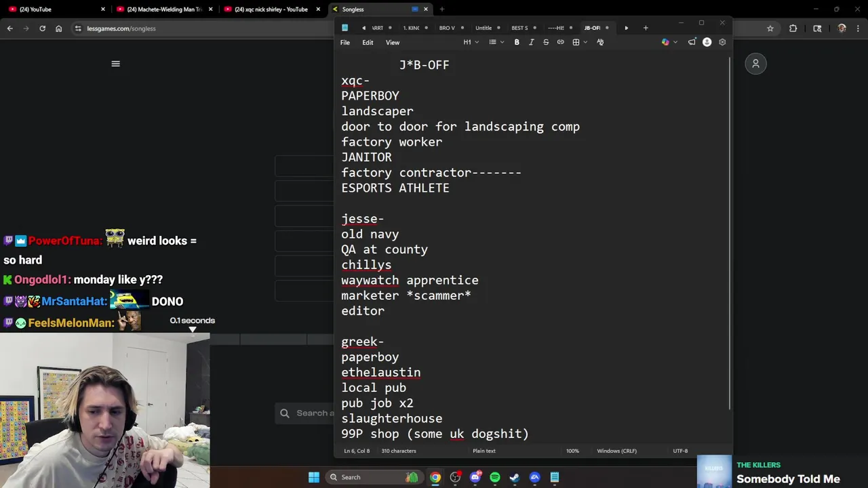Open the Windows Start menu
Viewport: 868px width, 488px height.
click(314, 477)
